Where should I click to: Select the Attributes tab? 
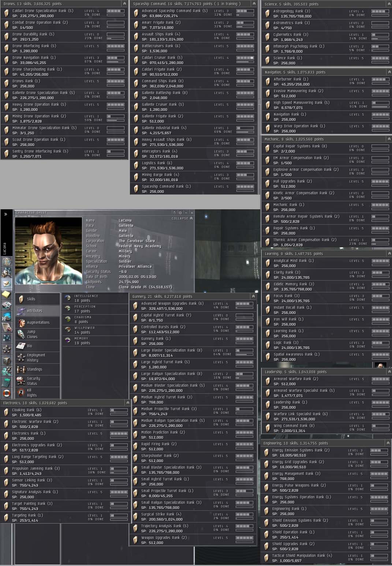pyautogui.click(x=37, y=311)
